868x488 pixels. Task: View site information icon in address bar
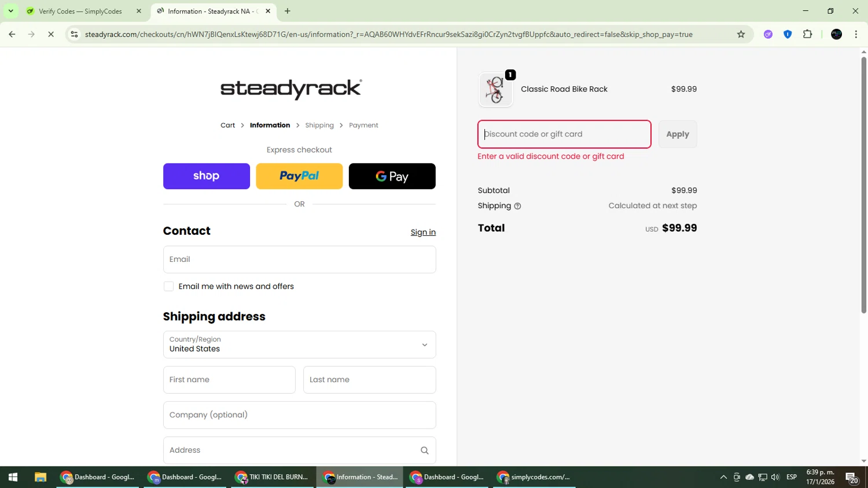click(74, 34)
